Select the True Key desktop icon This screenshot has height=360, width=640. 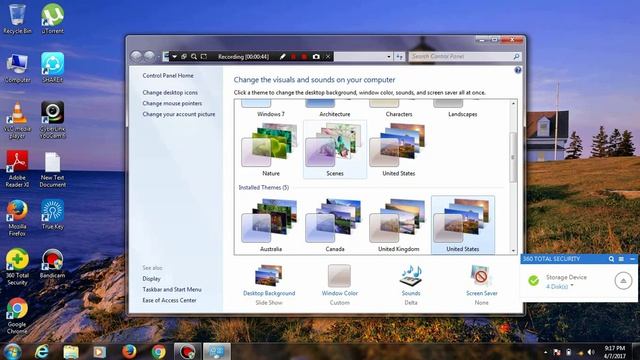click(53, 215)
